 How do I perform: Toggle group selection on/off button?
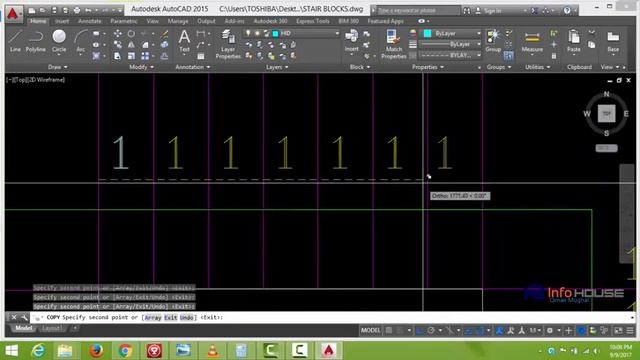[508, 55]
